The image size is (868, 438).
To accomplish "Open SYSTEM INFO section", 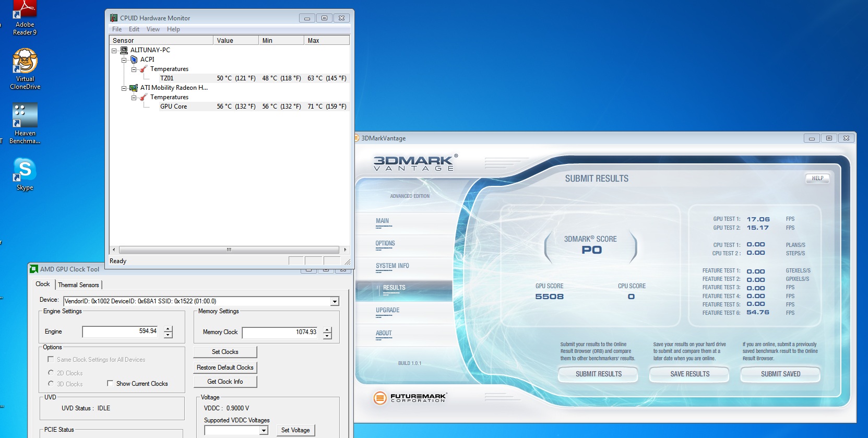I will (x=393, y=266).
